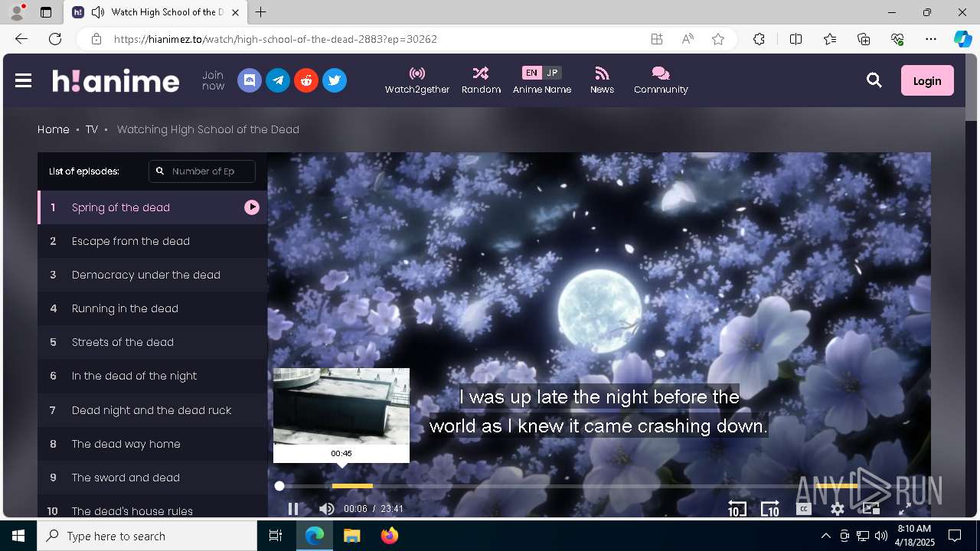
Task: Open the site search
Action: click(874, 80)
